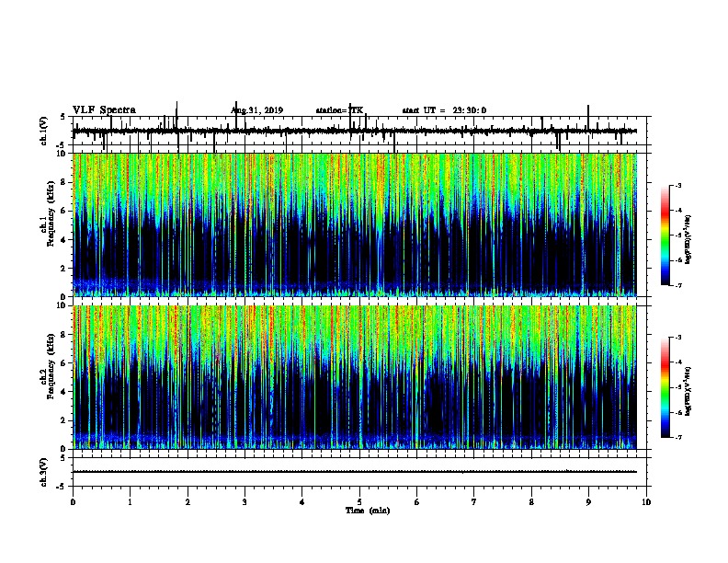The image size is (728, 563).
Task: Click the ch.1 spectrogram color scale bar
Action: coord(665,236)
